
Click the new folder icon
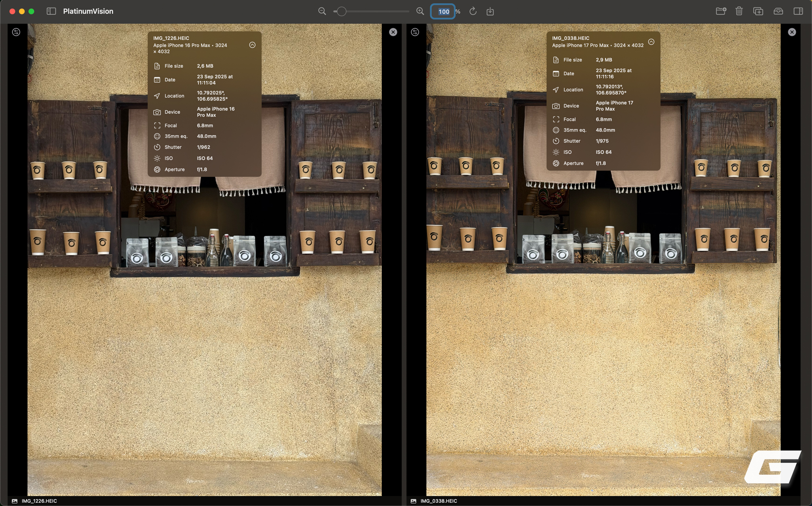tap(721, 11)
